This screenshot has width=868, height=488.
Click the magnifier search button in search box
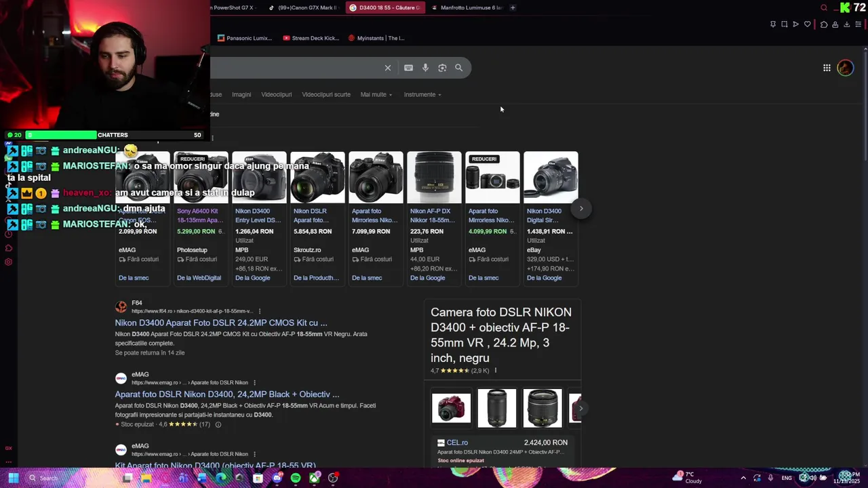[x=459, y=68]
